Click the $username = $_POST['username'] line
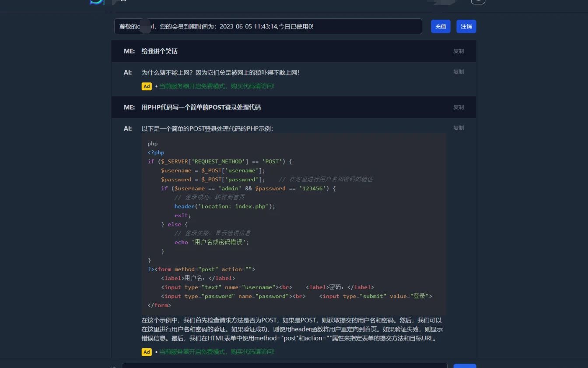 point(213,170)
